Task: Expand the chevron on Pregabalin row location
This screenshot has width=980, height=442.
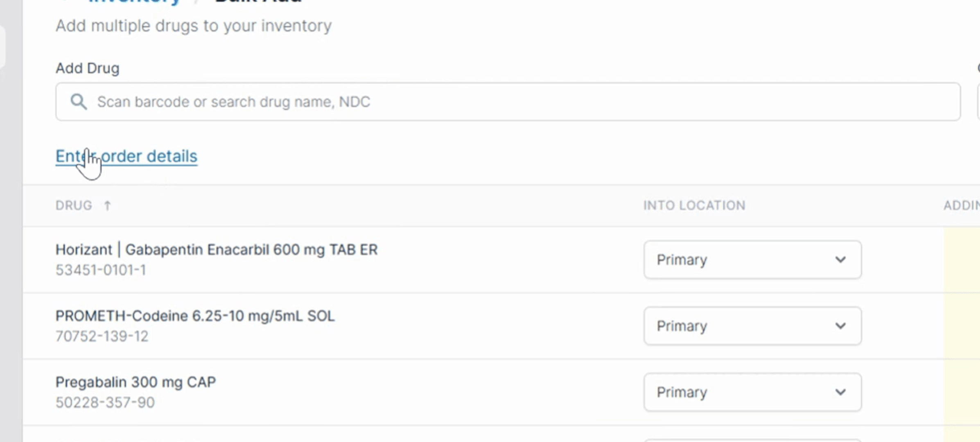Action: (x=840, y=392)
